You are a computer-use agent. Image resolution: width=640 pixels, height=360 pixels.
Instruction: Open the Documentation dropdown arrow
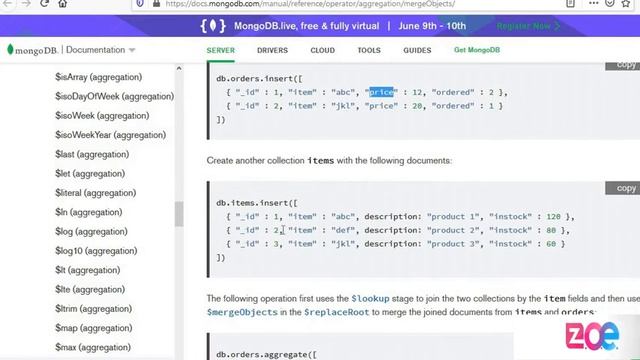[132, 50]
